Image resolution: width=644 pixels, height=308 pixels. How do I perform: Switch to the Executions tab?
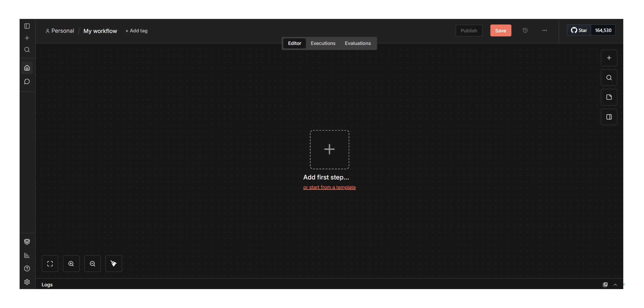(323, 43)
